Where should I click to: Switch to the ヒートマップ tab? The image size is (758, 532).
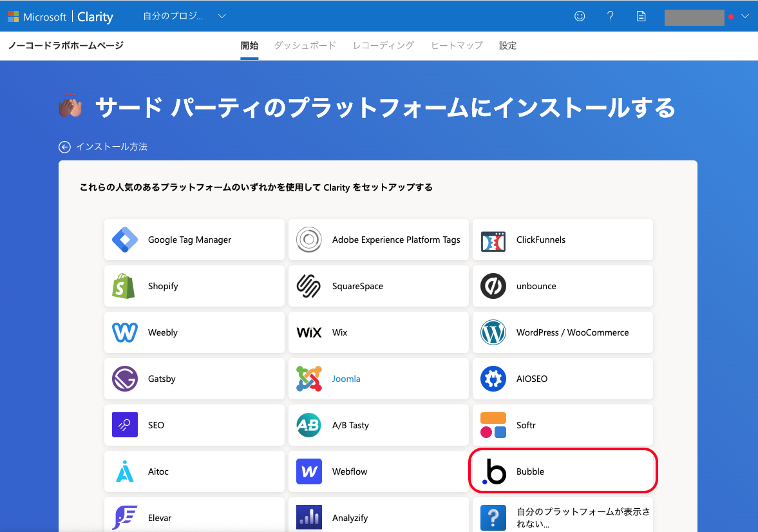click(457, 46)
